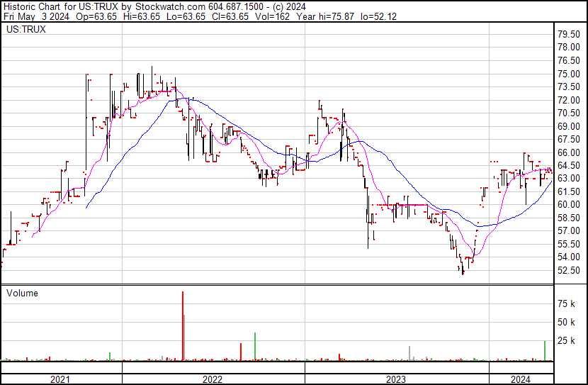
Task: Select the 66.00 price axis label
Action: [x=569, y=152]
